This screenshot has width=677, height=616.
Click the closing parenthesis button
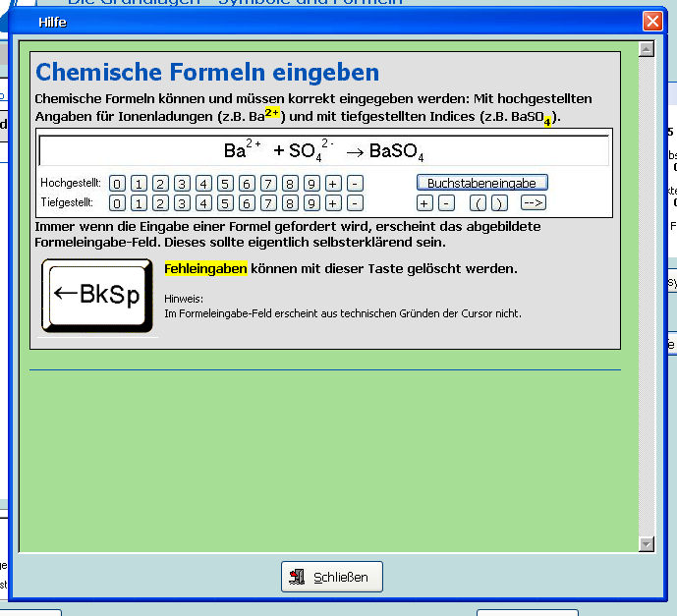[499, 203]
